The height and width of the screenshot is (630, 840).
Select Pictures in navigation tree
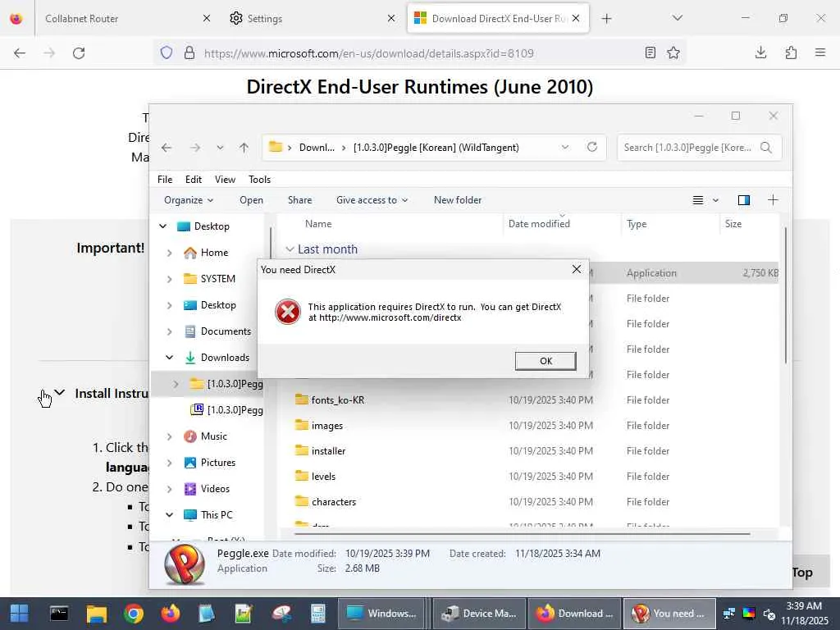(x=217, y=463)
